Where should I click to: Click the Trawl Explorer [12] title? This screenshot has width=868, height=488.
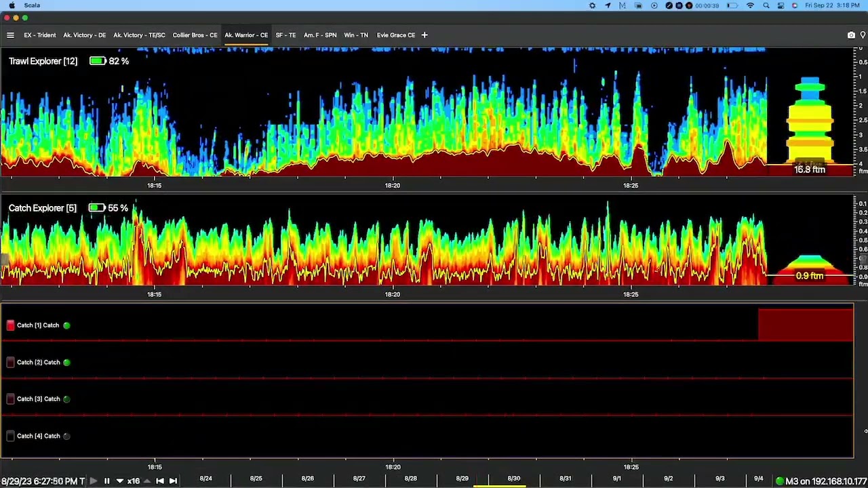point(43,61)
